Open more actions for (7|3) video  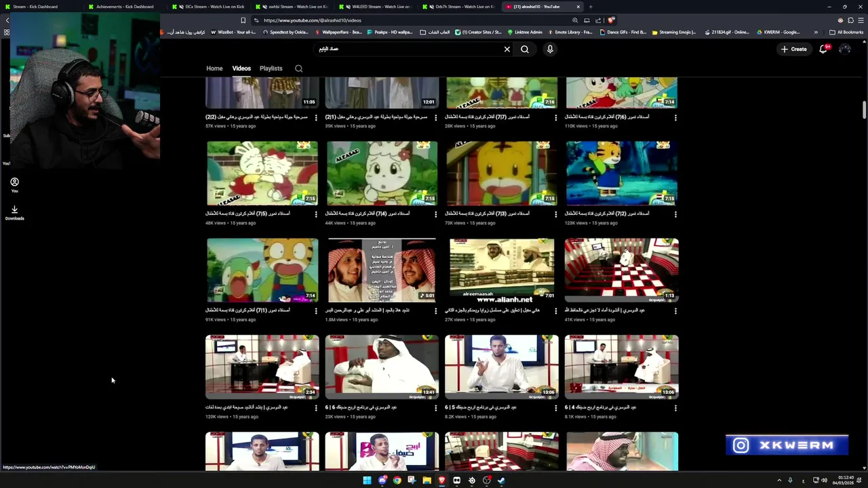(x=555, y=214)
